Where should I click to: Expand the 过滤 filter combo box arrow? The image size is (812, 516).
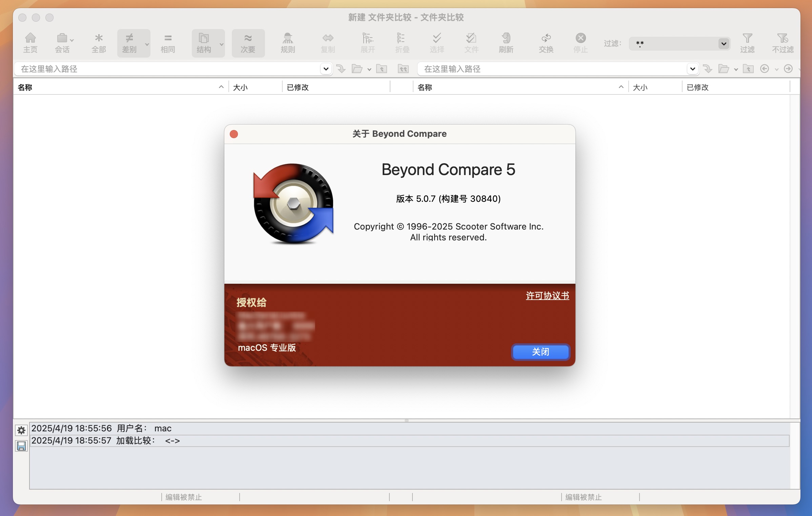point(724,44)
